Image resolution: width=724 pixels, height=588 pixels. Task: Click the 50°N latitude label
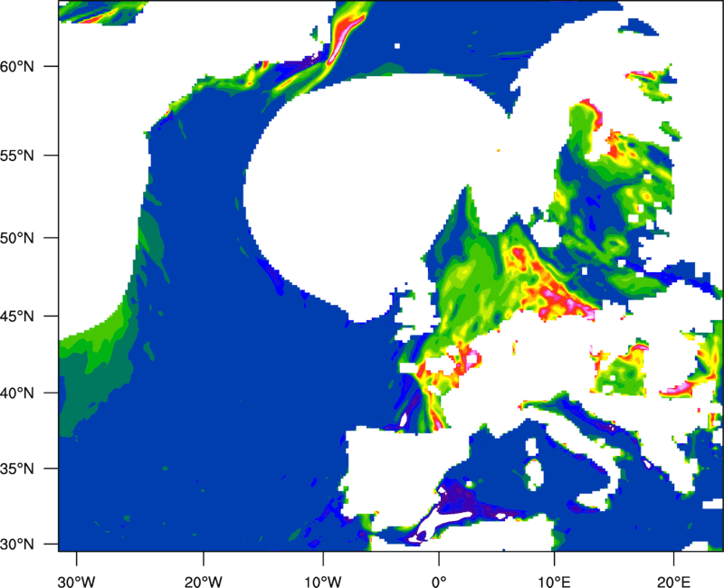pos(17,238)
